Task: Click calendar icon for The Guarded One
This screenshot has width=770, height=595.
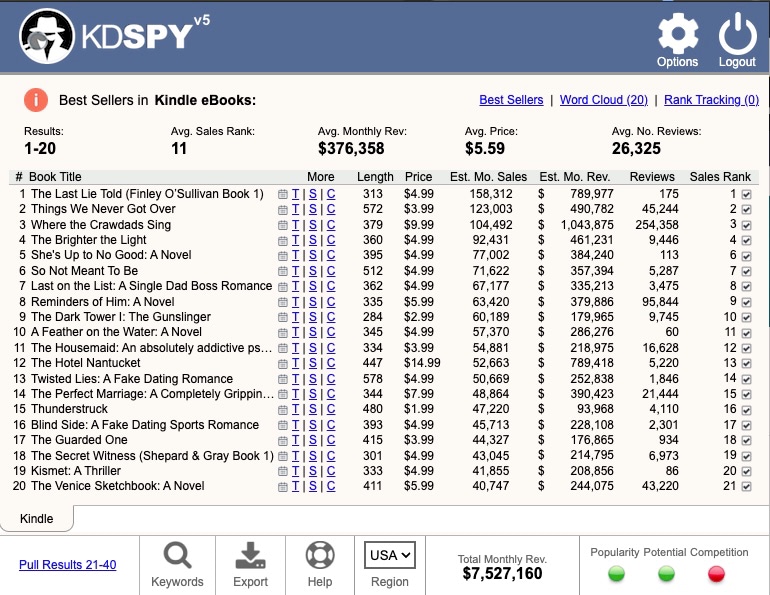Action: (283, 441)
